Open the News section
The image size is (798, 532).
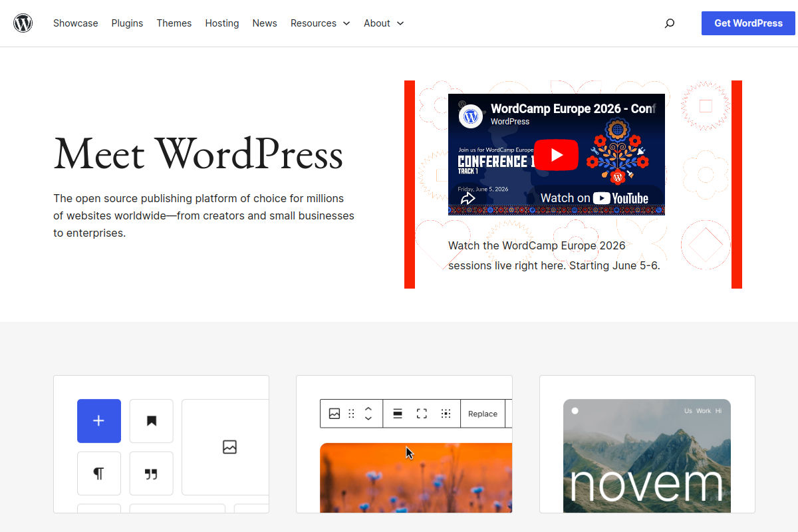[265, 23]
